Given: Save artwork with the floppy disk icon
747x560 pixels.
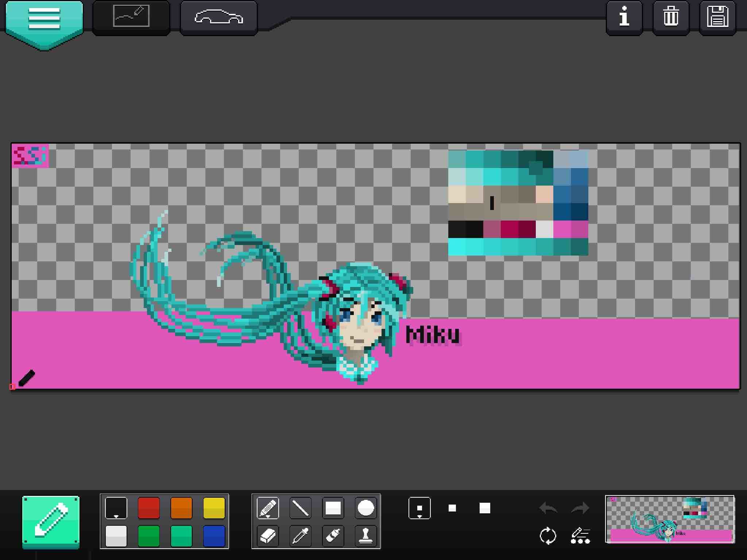Looking at the screenshot, I should point(717,17).
